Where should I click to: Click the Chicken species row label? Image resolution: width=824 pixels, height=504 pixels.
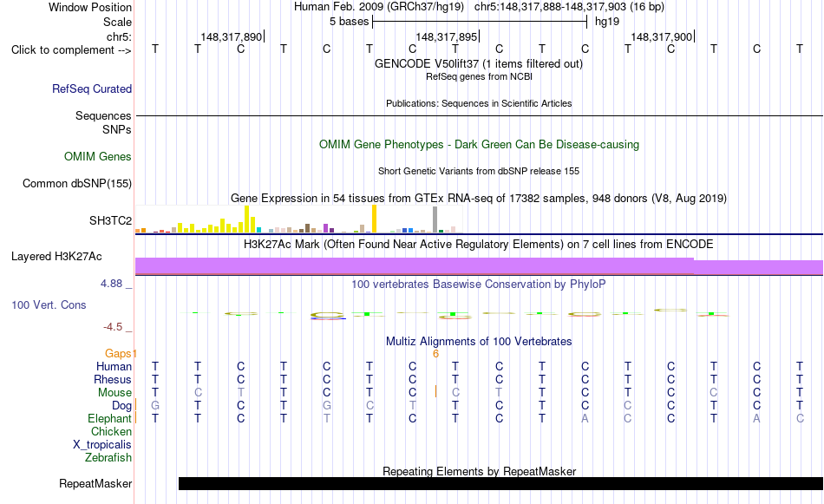point(111,431)
